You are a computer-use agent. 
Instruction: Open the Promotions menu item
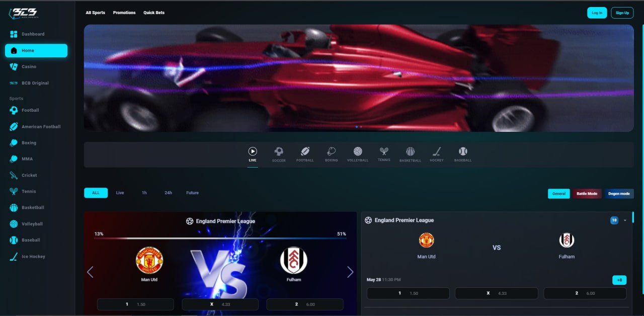click(124, 13)
